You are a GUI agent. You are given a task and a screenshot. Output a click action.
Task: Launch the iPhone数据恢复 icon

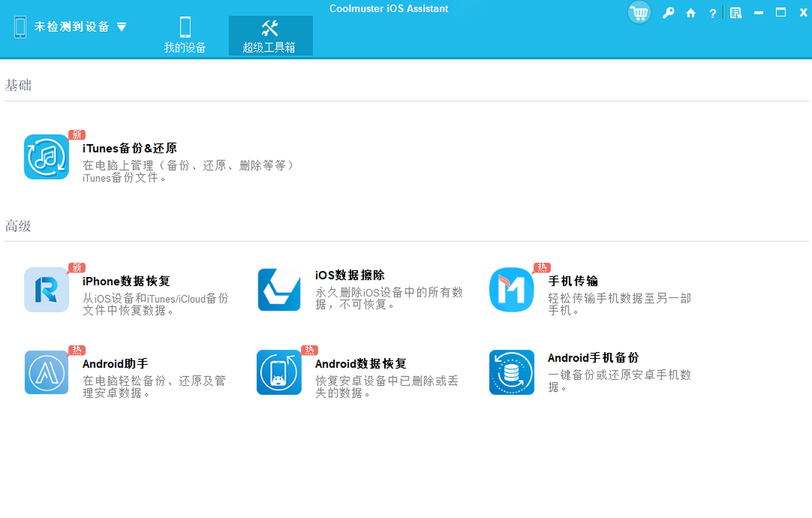pos(46,290)
